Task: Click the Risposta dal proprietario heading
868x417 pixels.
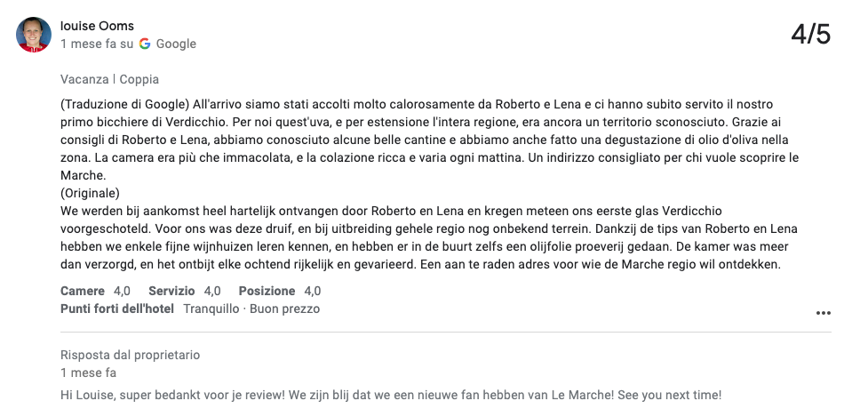Action: point(130,355)
